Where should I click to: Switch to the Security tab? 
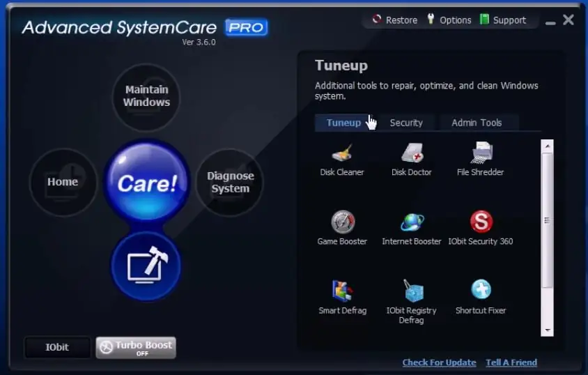[406, 123]
